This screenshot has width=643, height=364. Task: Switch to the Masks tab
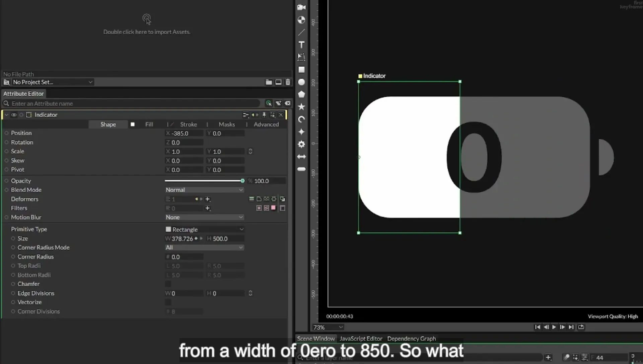(227, 124)
